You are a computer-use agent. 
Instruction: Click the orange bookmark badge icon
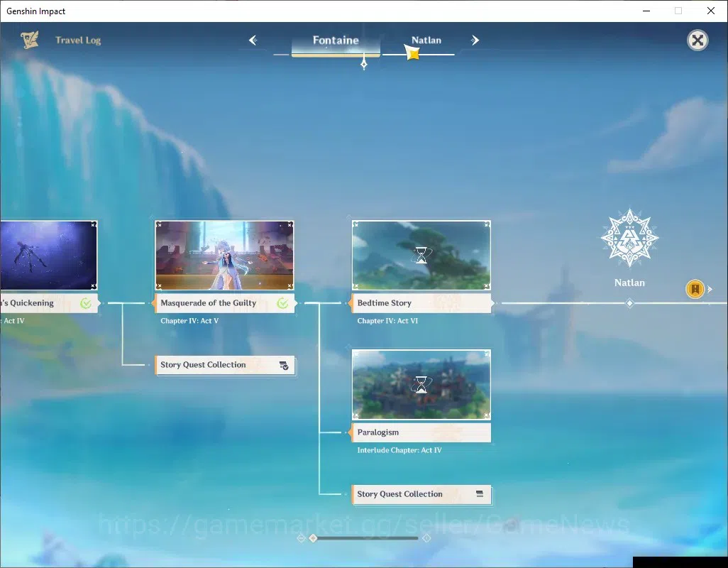coord(695,289)
